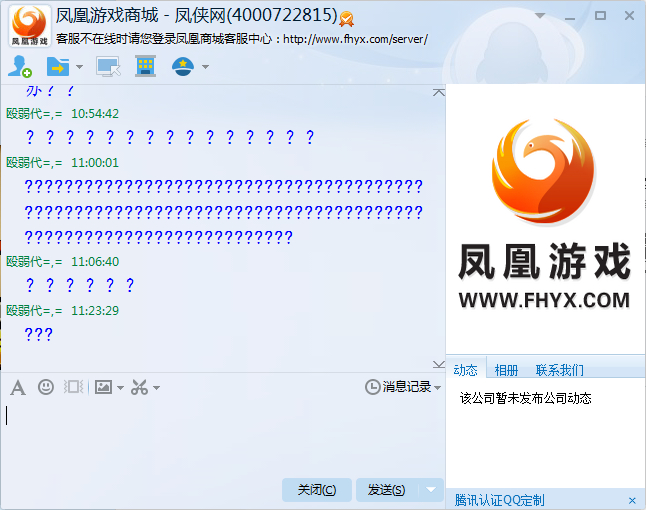Expand the send file dropdown arrow
This screenshot has height=510, width=646.
click(x=80, y=67)
